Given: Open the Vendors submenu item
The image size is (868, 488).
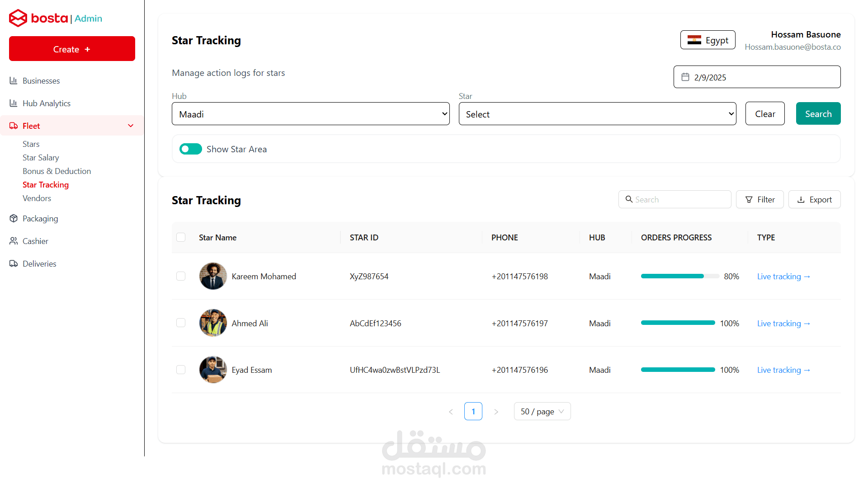Looking at the screenshot, I should coord(37,198).
